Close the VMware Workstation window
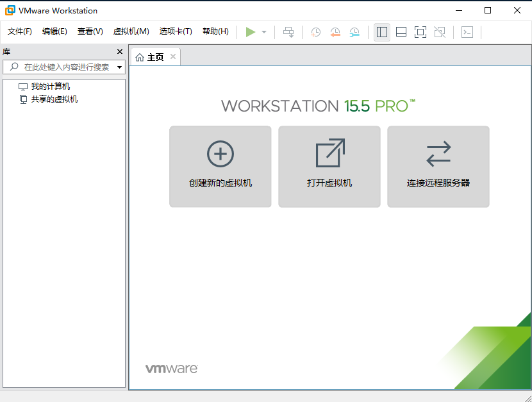Viewport: 532px width, 402px height. [x=517, y=10]
